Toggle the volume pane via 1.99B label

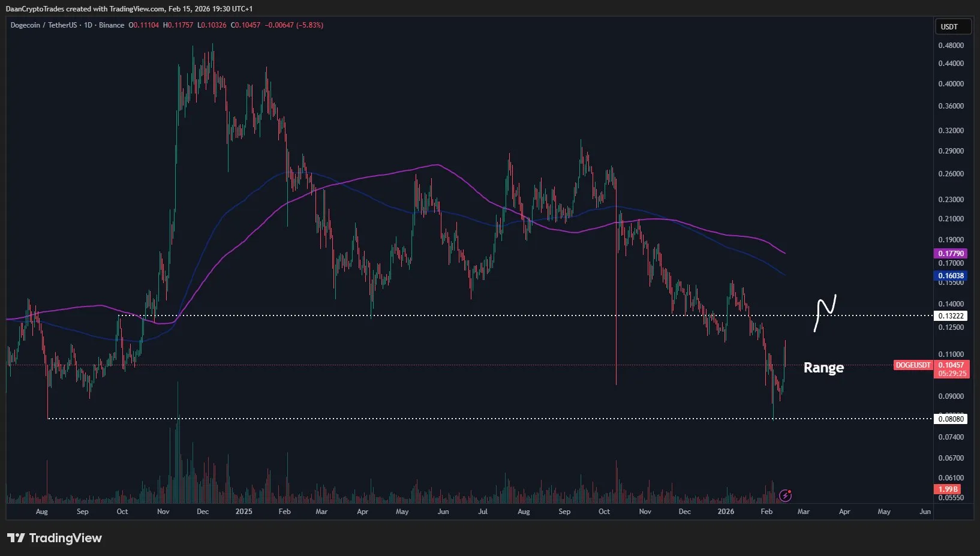(x=948, y=489)
